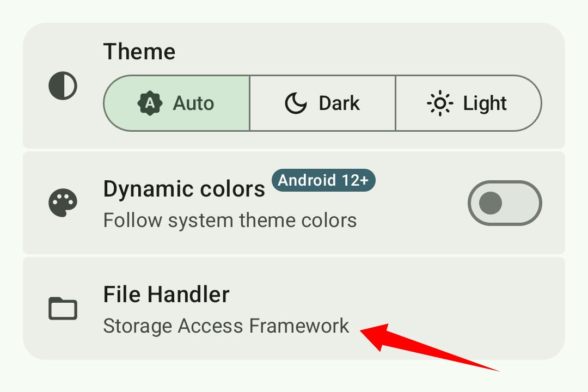This screenshot has height=392, width=588.
Task: Open the File Handler setting
Action: [294, 309]
